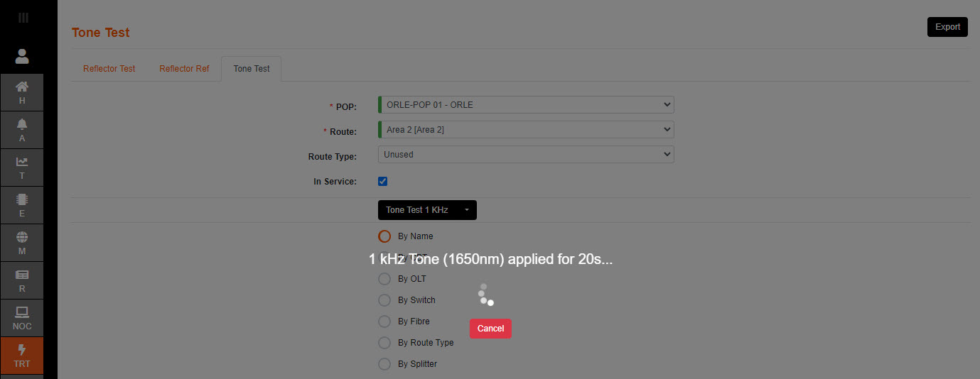Select the By Route Type option
Screen dimensions: 980x379
pos(384,343)
